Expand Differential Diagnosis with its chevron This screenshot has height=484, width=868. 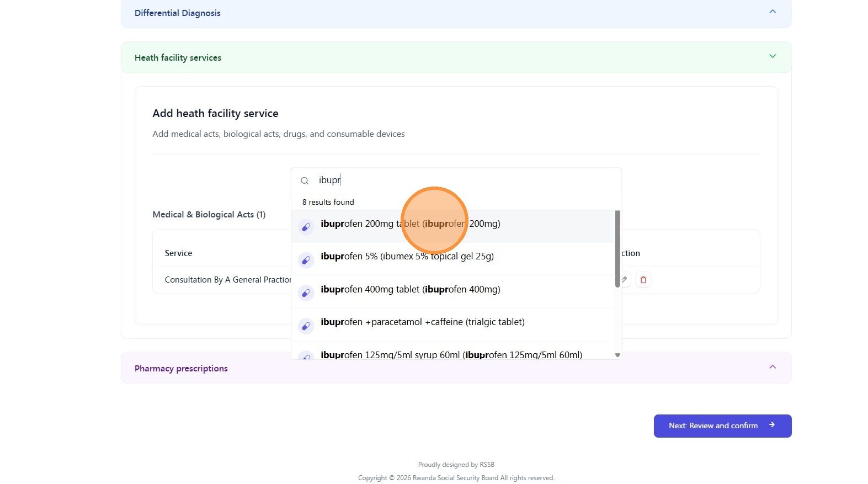point(773,12)
